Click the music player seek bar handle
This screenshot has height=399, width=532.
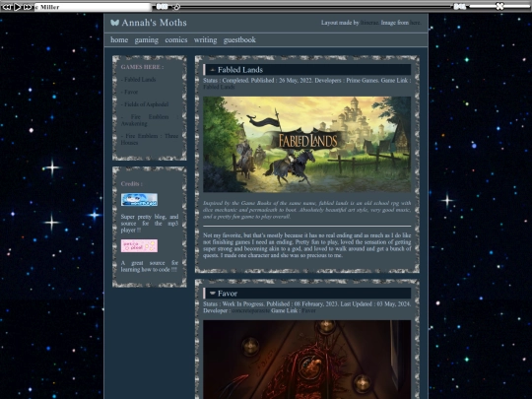[x=176, y=7]
